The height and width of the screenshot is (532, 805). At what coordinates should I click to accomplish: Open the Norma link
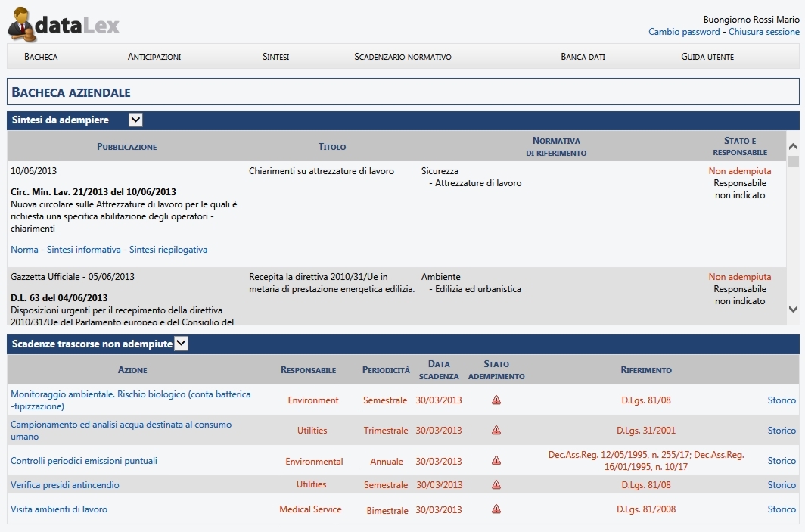pos(25,250)
